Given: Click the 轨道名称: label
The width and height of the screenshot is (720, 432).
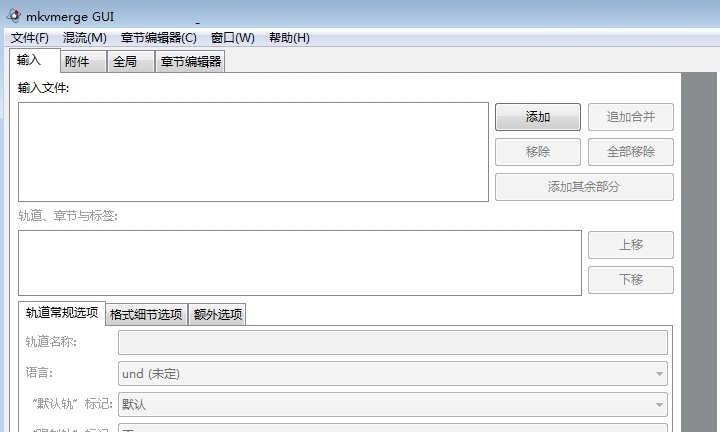Looking at the screenshot, I should tap(51, 342).
